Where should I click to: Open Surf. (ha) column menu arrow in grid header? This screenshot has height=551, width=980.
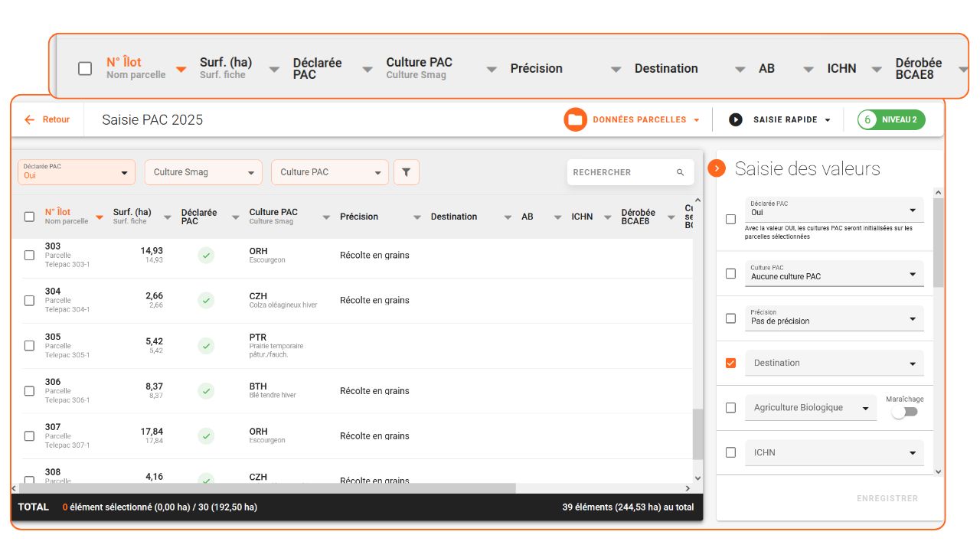pyautogui.click(x=168, y=218)
